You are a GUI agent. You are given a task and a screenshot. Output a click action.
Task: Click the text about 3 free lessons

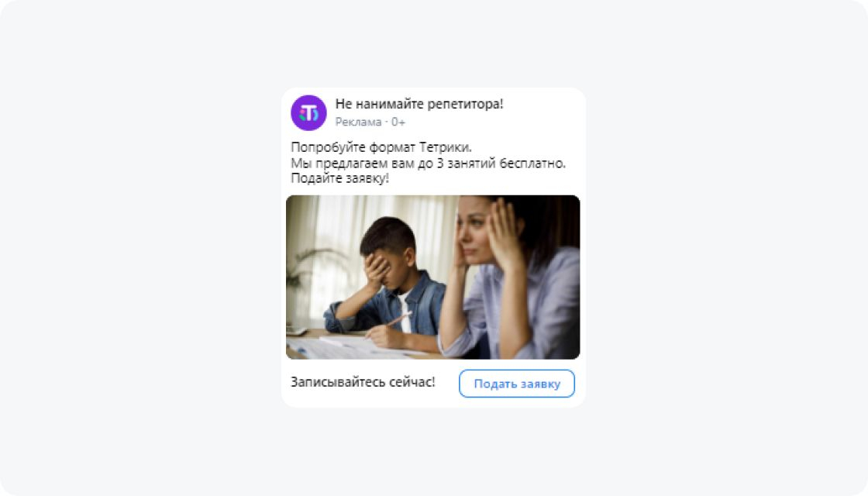(x=428, y=164)
